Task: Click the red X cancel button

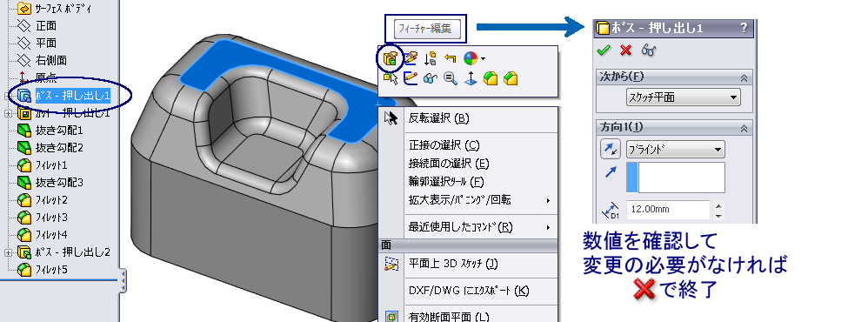Action: [x=626, y=50]
